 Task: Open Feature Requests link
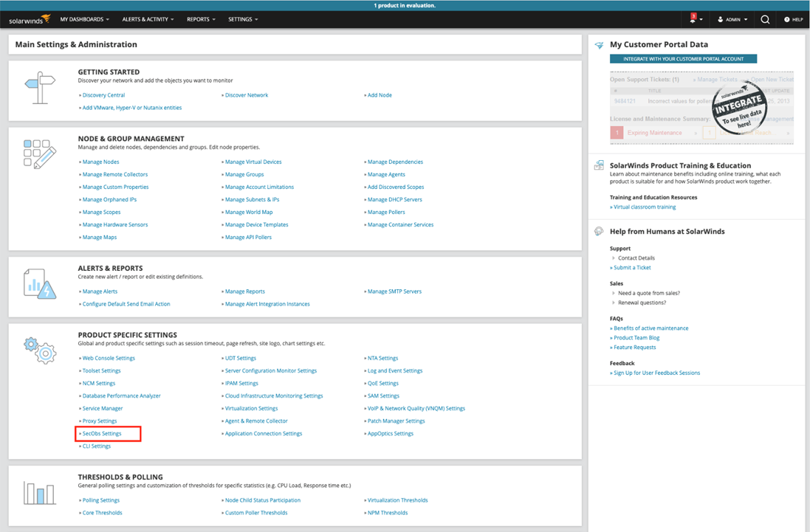634,348
